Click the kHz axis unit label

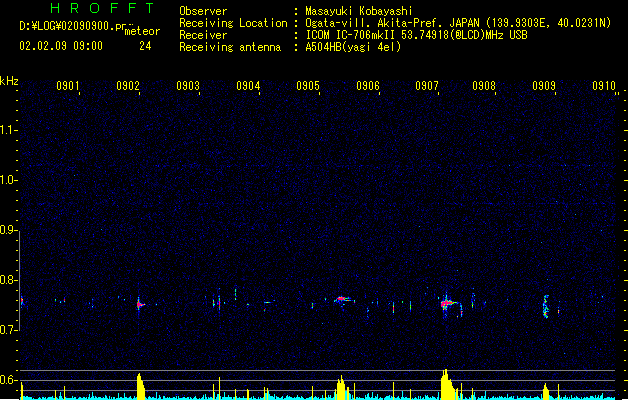9,81
